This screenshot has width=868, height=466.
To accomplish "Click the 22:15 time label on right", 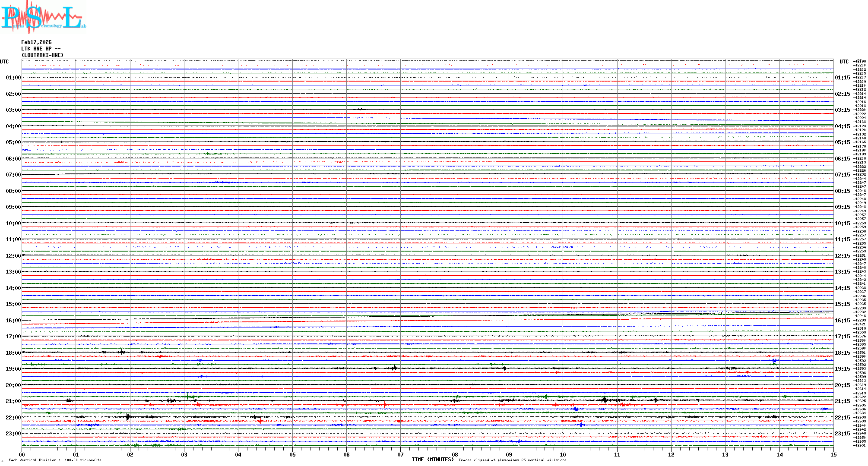I will pos(842,418).
